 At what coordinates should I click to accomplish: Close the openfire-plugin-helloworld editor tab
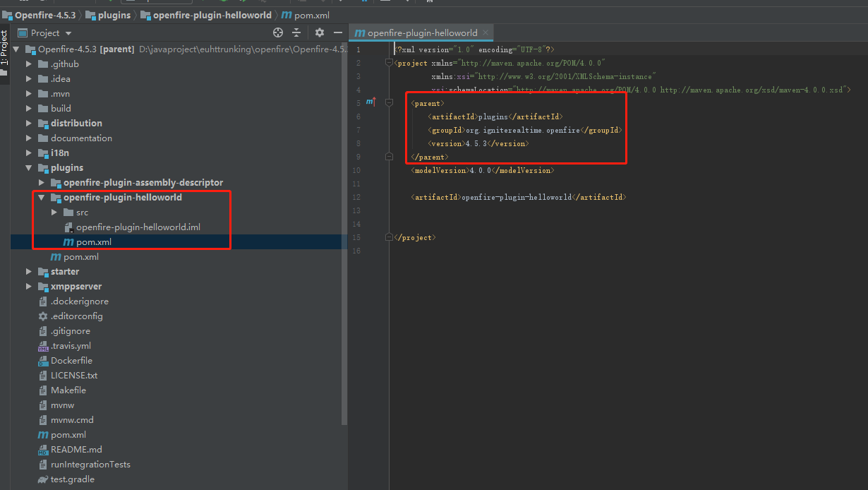tap(486, 32)
